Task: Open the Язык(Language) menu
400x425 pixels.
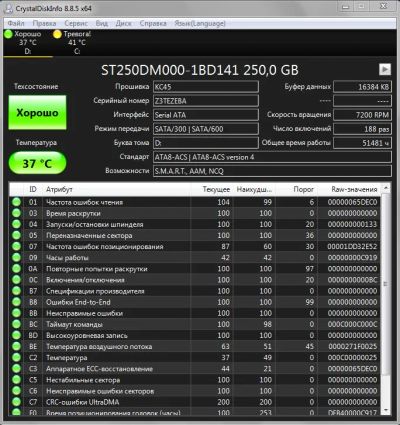Action: (200, 23)
